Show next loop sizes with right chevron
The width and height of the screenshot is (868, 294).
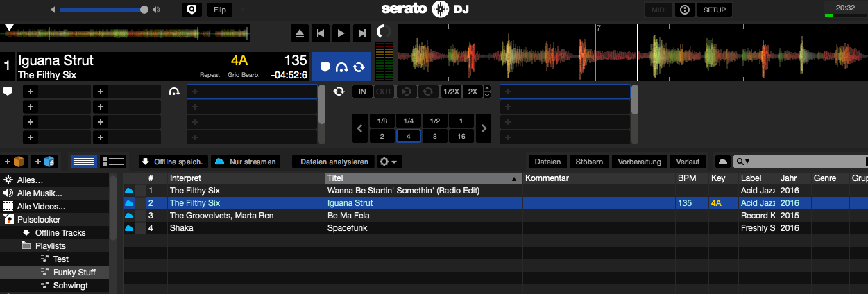tap(484, 128)
